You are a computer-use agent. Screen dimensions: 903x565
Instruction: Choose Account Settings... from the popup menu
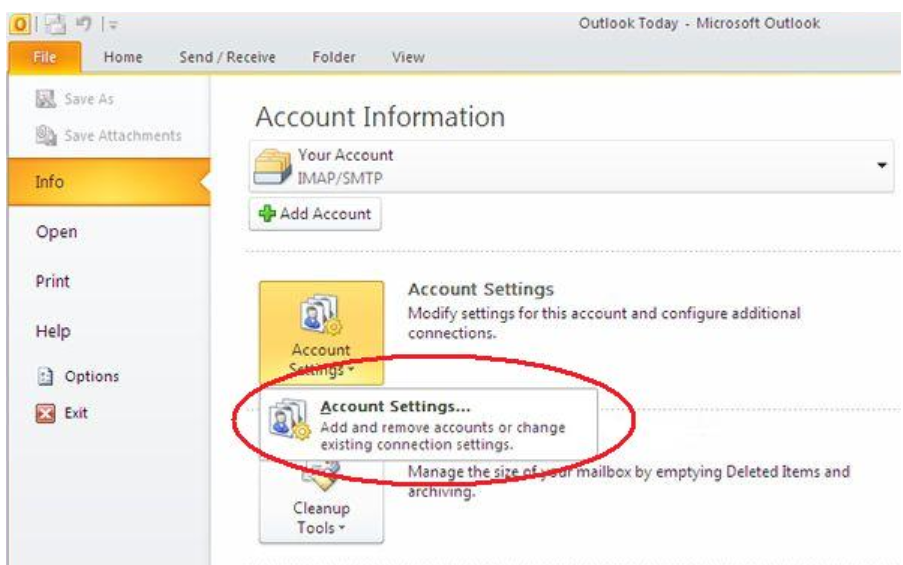(x=428, y=424)
